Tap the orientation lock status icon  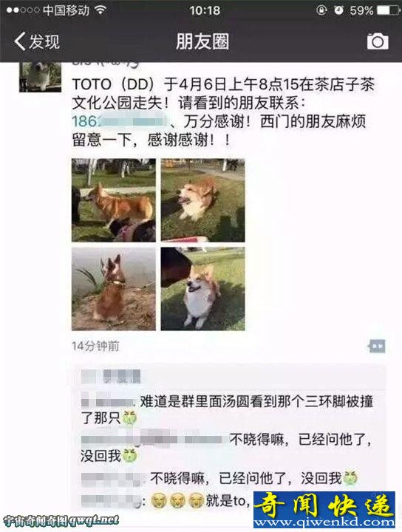pyautogui.click(x=321, y=10)
